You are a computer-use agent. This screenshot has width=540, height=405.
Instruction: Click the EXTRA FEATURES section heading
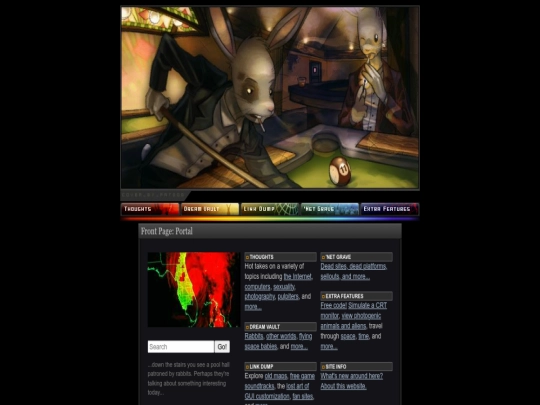[x=356, y=296]
